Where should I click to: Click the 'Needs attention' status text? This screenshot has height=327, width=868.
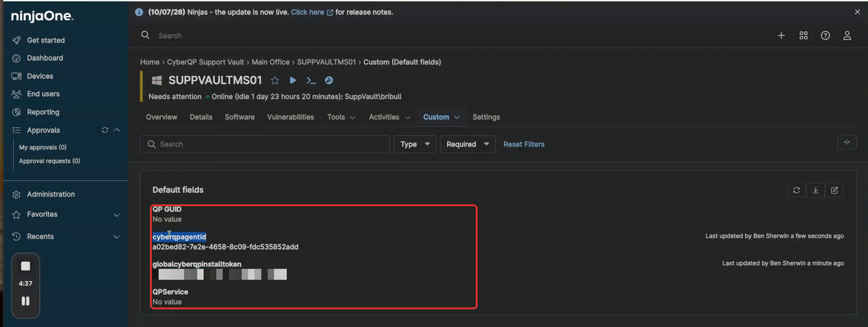click(175, 96)
